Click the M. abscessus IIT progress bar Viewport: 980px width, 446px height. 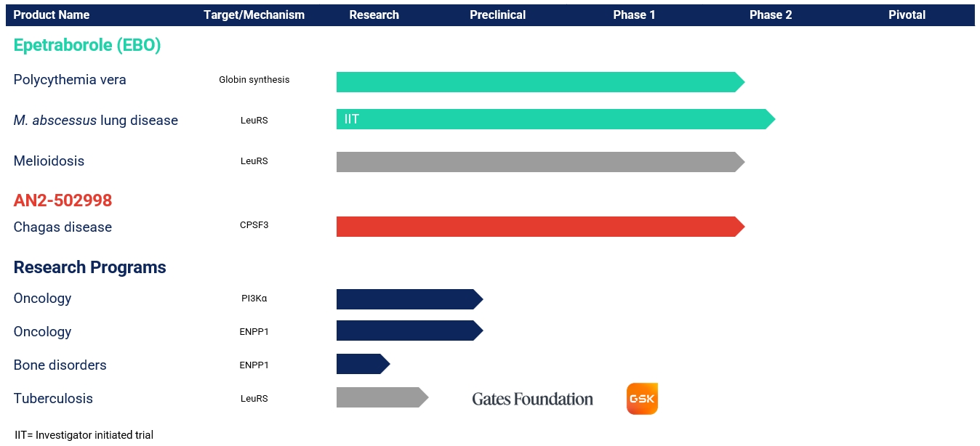coord(553,119)
